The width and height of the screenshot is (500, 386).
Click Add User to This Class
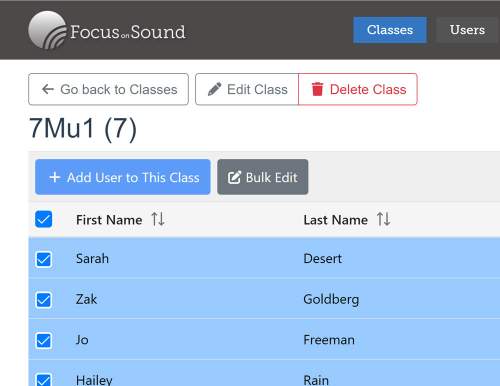(x=123, y=177)
